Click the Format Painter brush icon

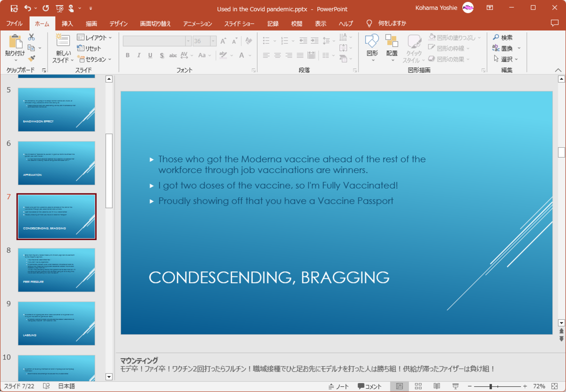click(32, 58)
